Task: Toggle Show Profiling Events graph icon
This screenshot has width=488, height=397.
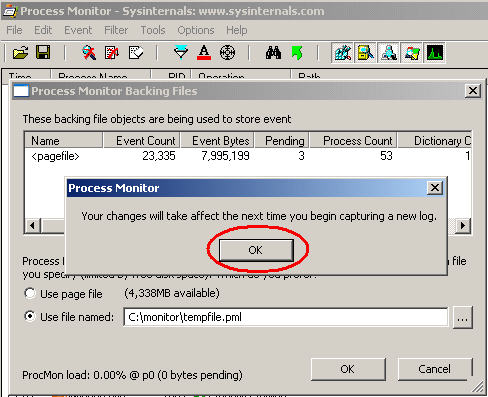Action: 434,53
